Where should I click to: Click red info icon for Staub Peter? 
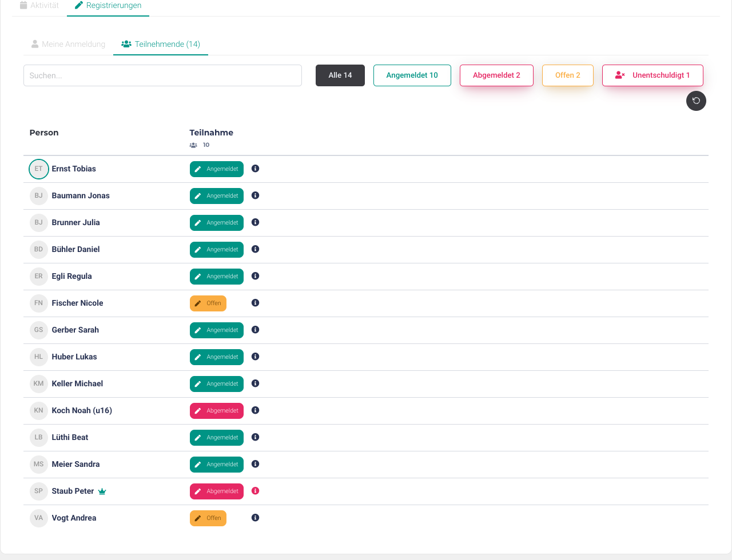point(256,491)
